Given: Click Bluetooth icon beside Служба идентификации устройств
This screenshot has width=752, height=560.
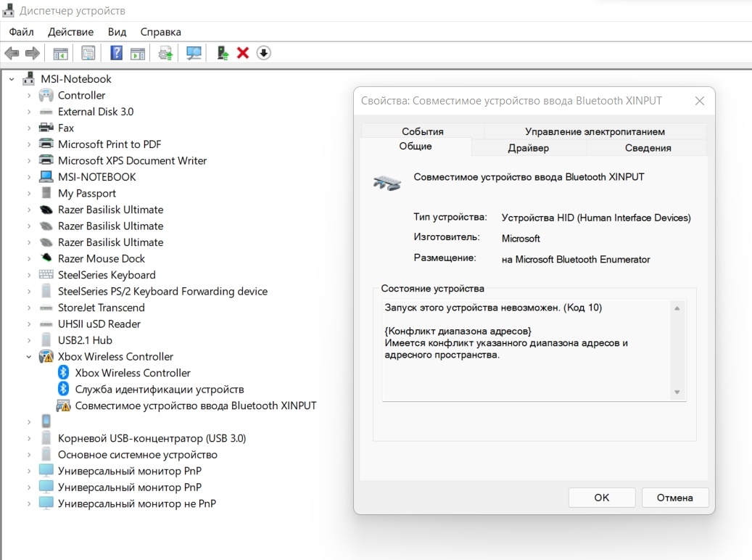Looking at the screenshot, I should pos(63,389).
